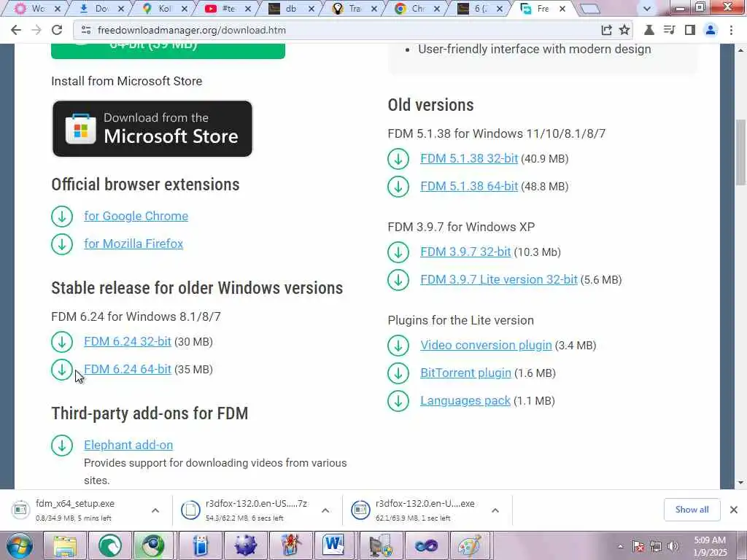Open the FDM 6.24 32-bit link

(127, 342)
